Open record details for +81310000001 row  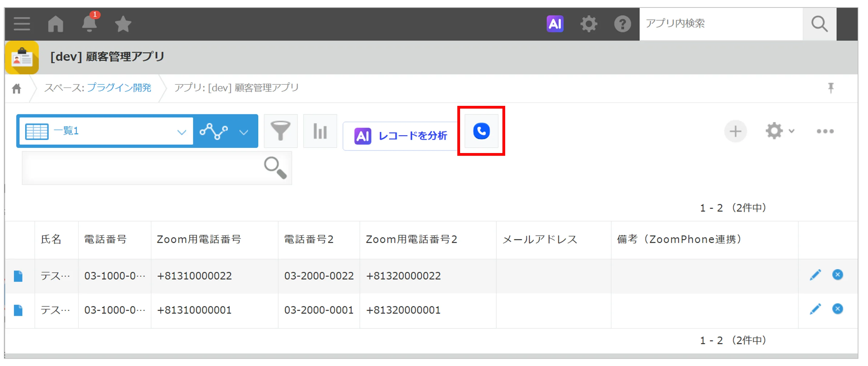coord(18,310)
